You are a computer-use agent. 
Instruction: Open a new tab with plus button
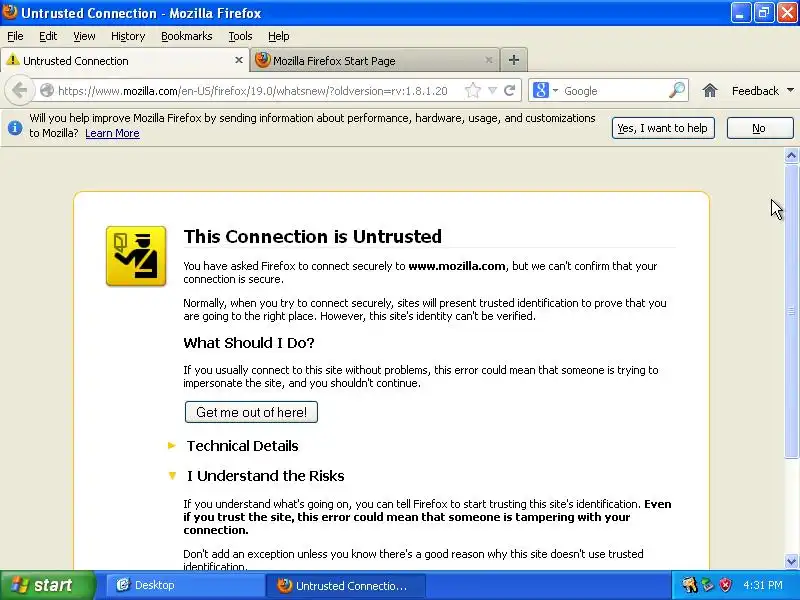tap(514, 60)
